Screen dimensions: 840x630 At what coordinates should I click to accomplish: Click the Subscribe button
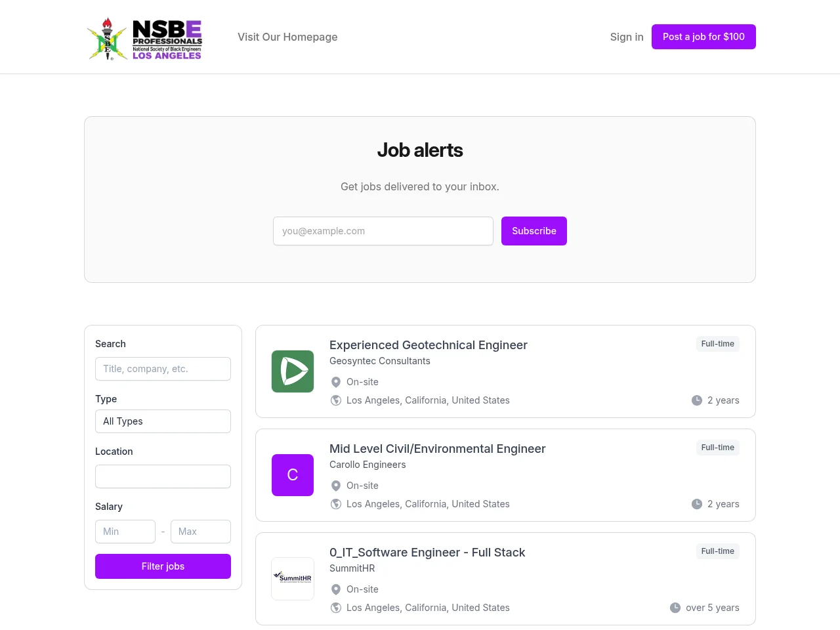534,231
